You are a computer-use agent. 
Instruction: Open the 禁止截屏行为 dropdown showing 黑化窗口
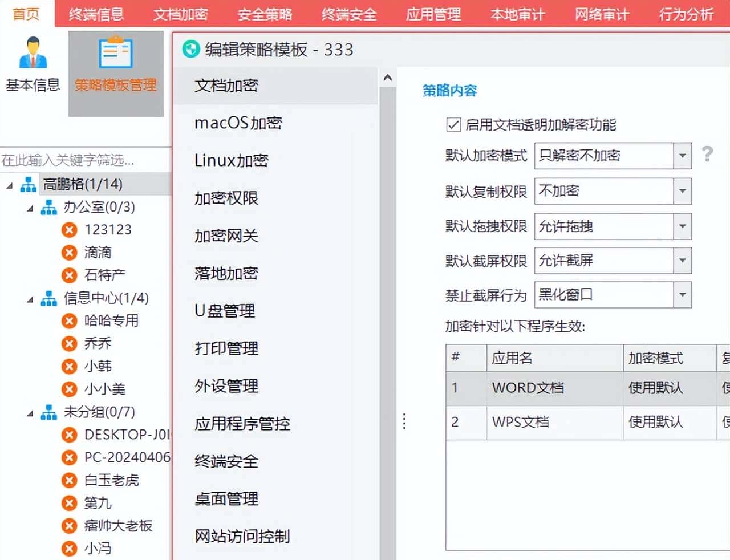click(683, 295)
